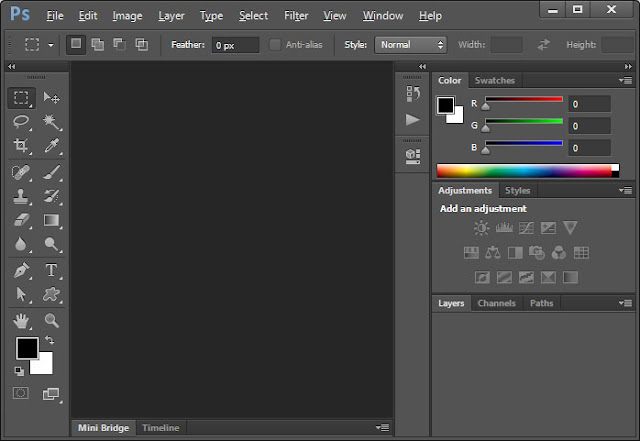The width and height of the screenshot is (640, 441).
Task: Add a Brightness/Contrast adjustment
Action: (482, 228)
